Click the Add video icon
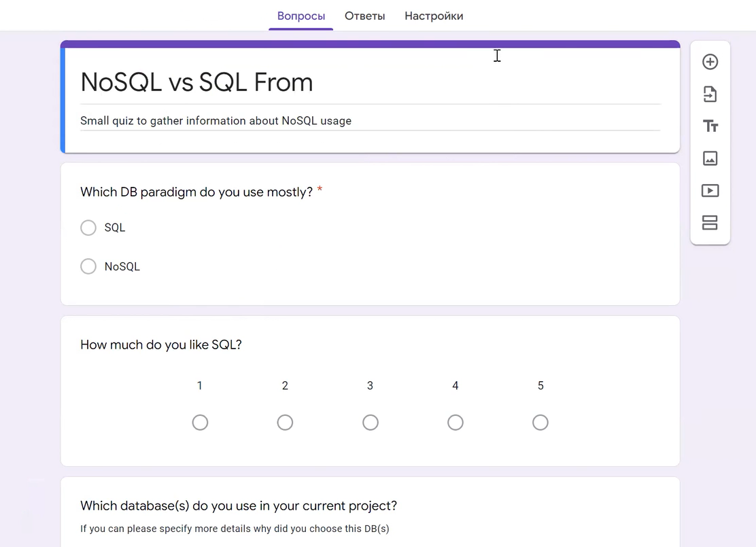The height and width of the screenshot is (547, 756). pos(710,190)
